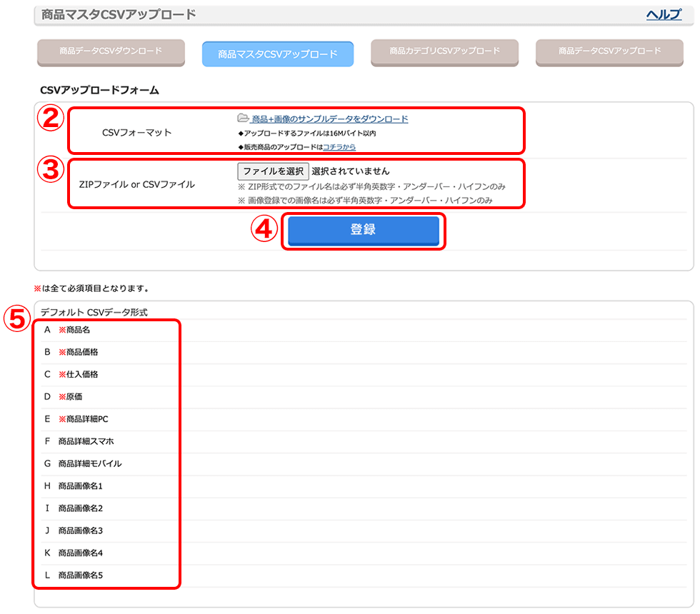Click the ZIPファイル or CSVファイル label

click(136, 184)
